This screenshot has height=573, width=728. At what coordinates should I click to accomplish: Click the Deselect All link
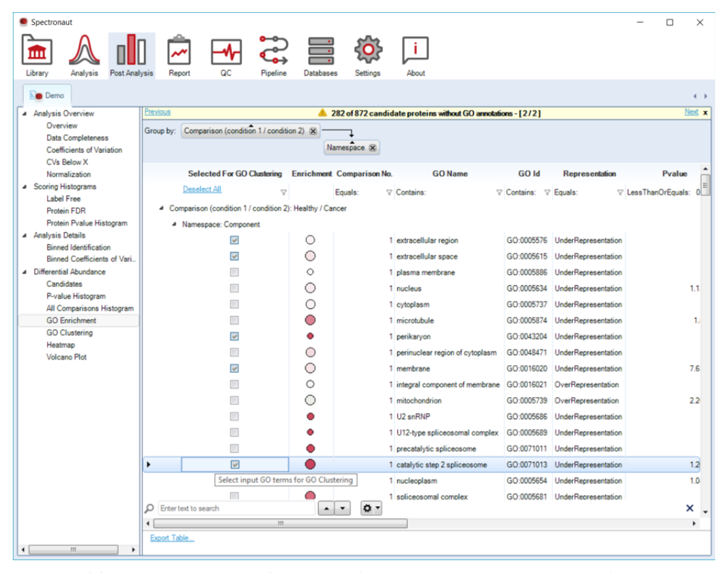point(202,189)
